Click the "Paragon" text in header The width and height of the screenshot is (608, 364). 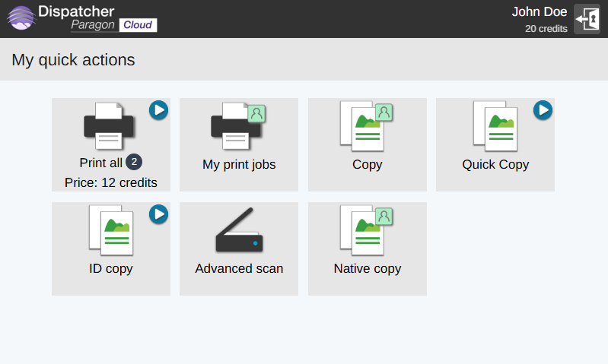click(93, 25)
